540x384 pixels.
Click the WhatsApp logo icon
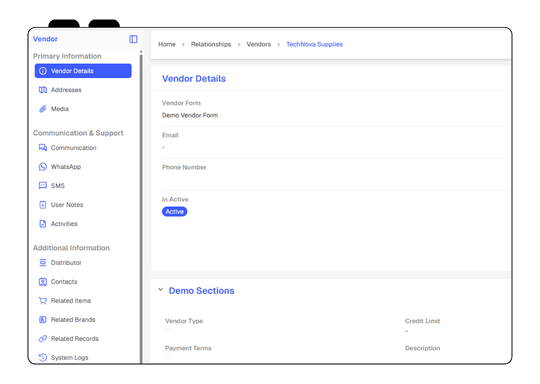[x=43, y=167]
